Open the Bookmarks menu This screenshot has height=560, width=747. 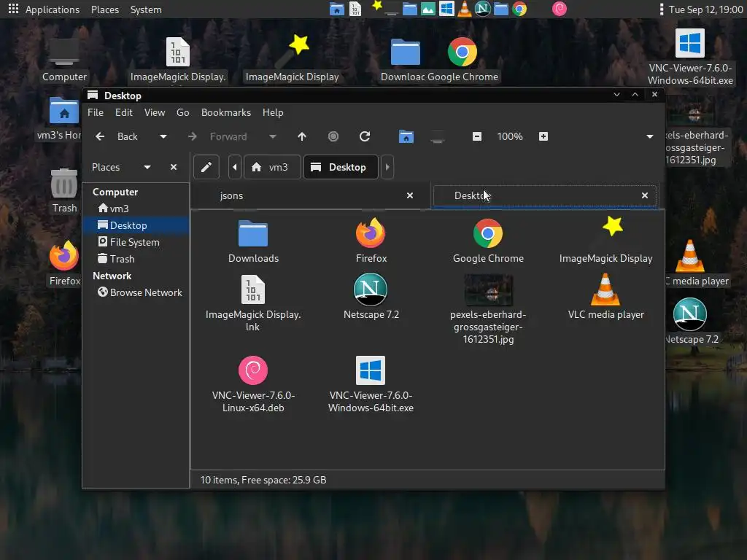[x=226, y=113]
